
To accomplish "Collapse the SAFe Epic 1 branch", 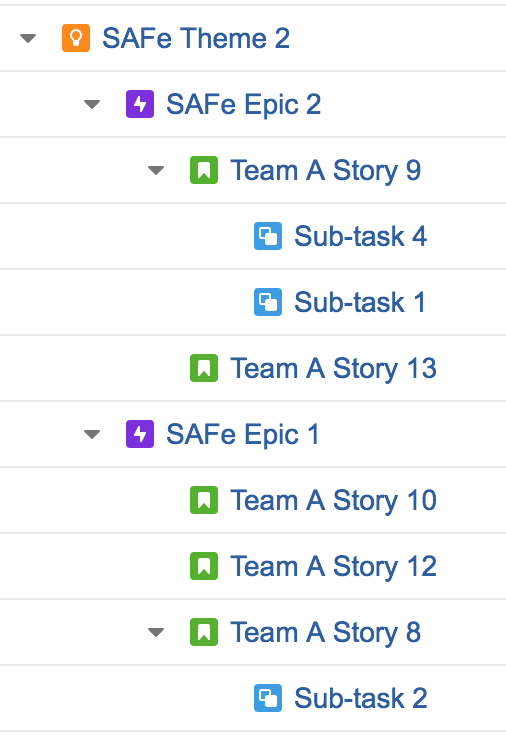I will 92,434.
